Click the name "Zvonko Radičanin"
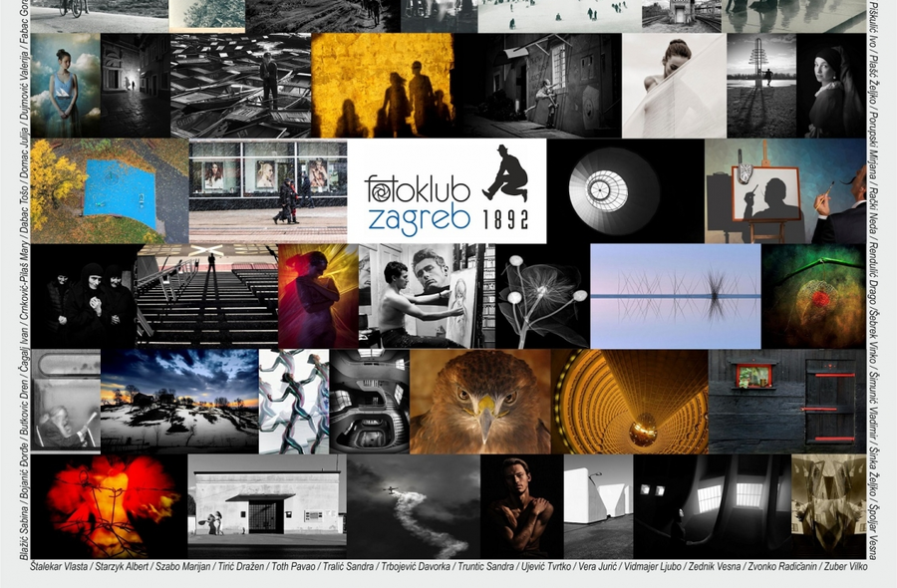Screen dimensions: 897x588 click(x=782, y=567)
